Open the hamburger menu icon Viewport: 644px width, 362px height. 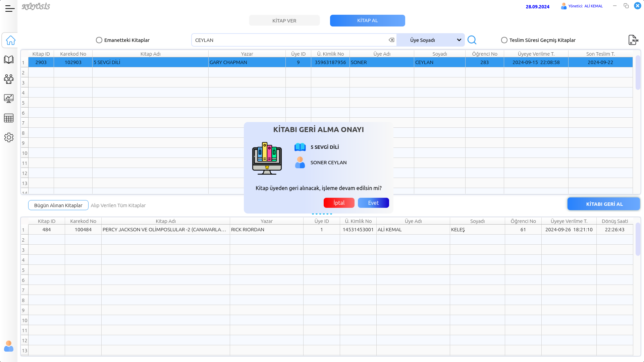point(10,9)
